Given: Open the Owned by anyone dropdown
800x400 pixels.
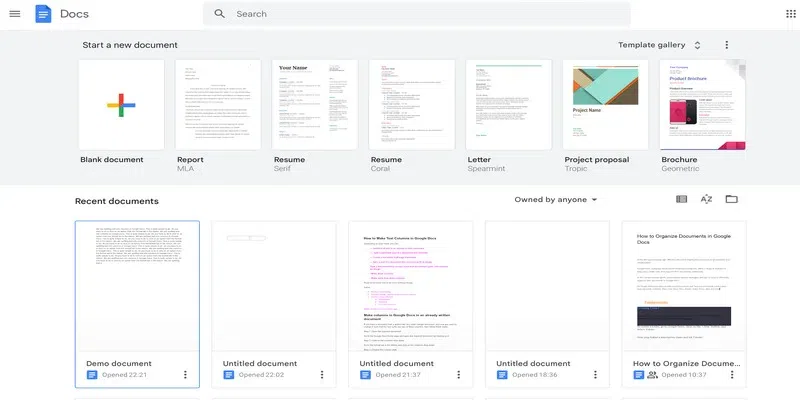Looking at the screenshot, I should tap(556, 199).
